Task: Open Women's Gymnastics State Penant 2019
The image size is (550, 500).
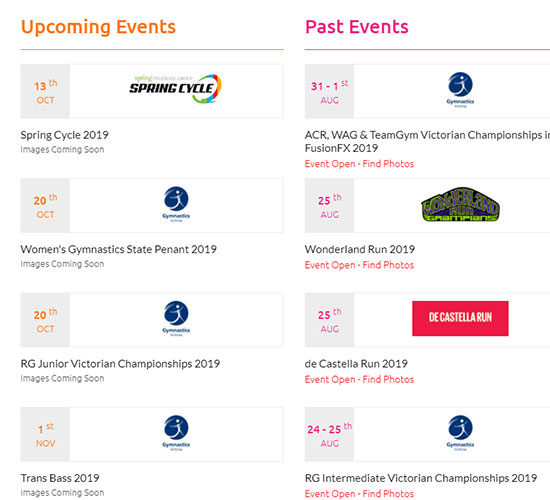Action: click(x=119, y=249)
